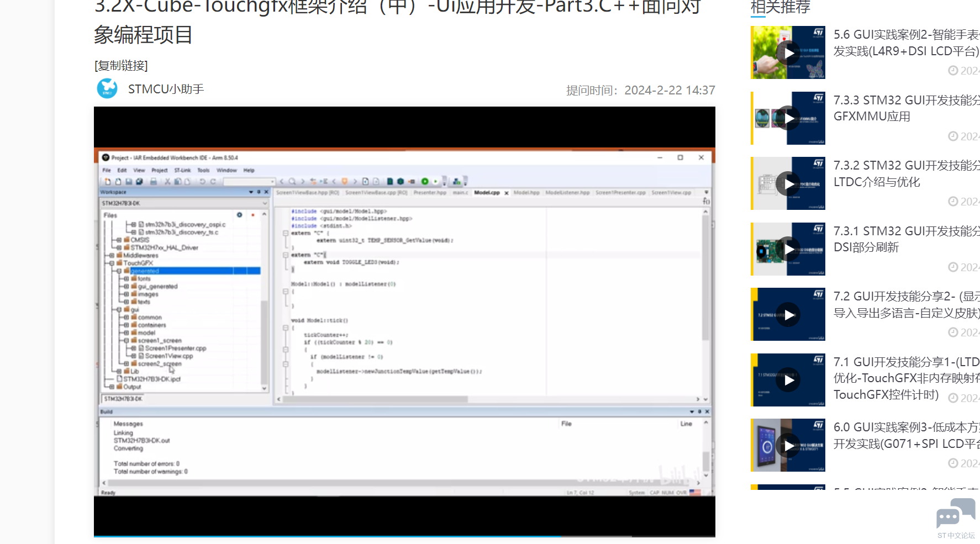The width and height of the screenshot is (980, 544).
Task: Pin the Workspace panel
Action: click(259, 192)
